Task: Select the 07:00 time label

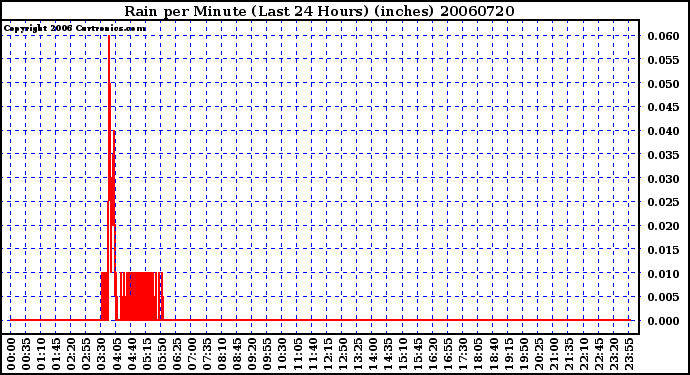Action: 191,354
